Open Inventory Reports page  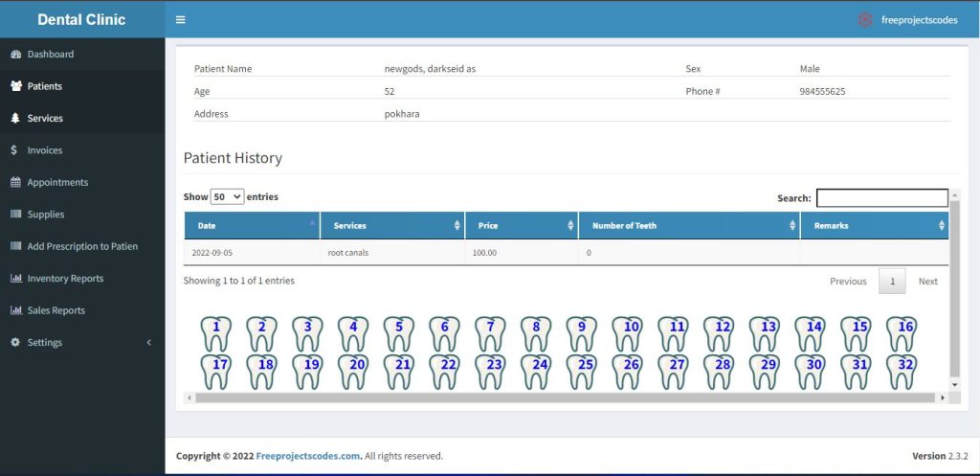(x=65, y=279)
